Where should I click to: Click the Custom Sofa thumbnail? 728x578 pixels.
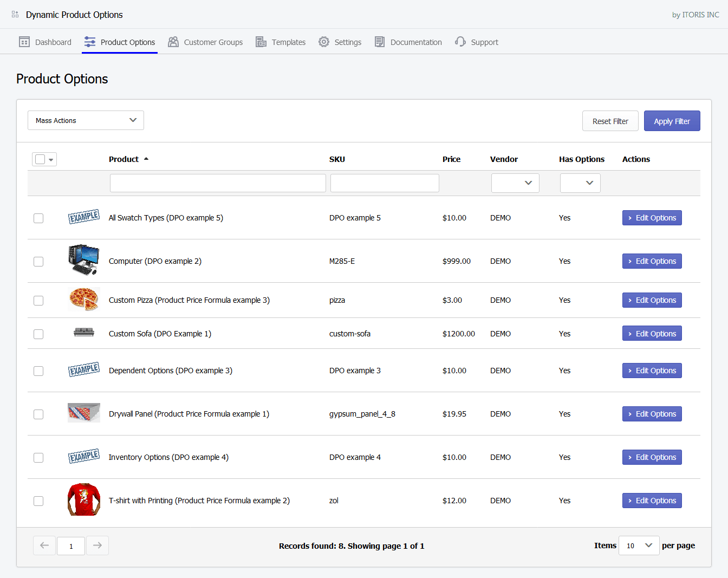84,332
